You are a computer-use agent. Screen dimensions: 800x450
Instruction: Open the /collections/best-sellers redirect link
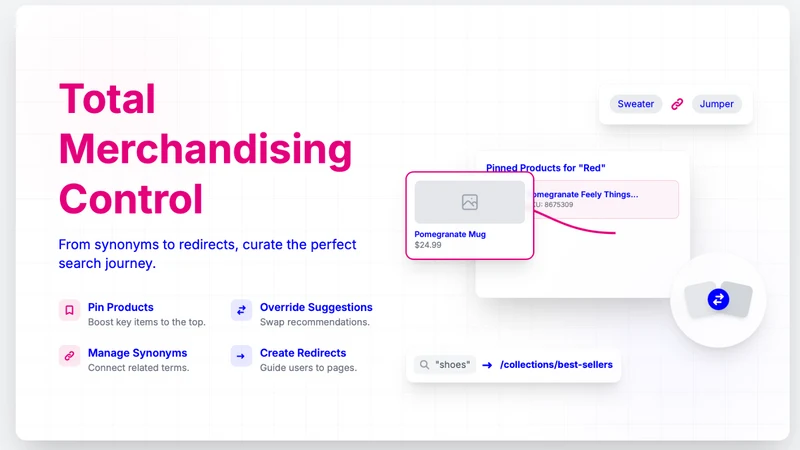click(556, 365)
